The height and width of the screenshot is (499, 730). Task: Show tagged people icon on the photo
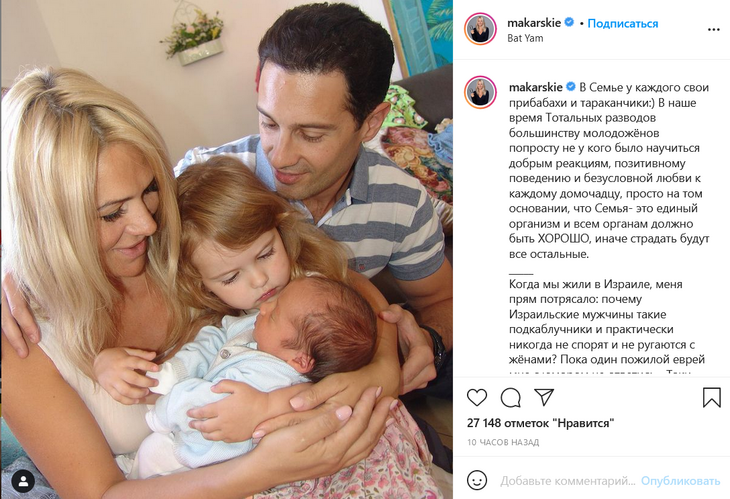23,481
